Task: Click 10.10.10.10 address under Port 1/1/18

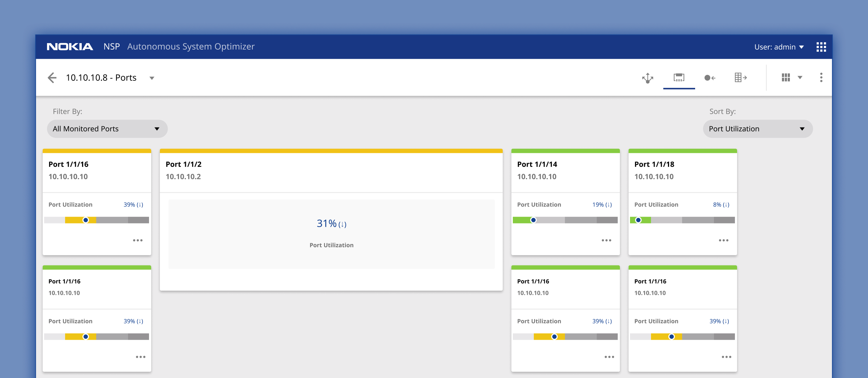Action: coord(654,177)
